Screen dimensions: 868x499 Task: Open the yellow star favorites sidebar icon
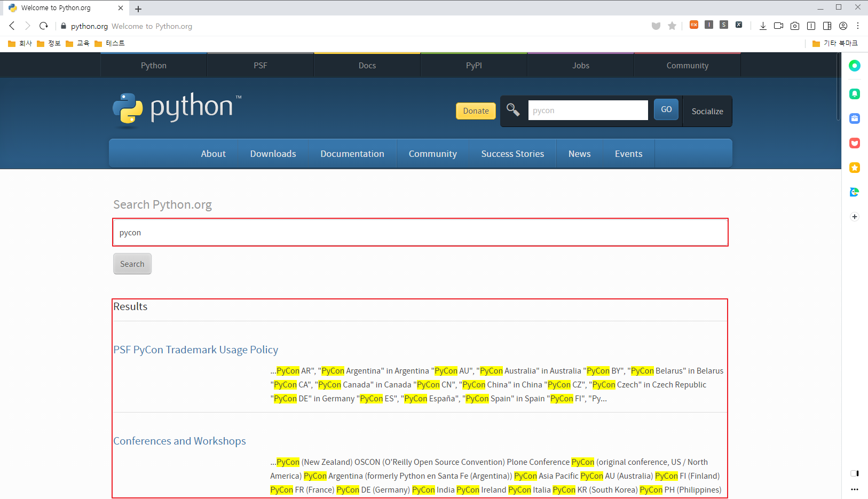pyautogui.click(x=855, y=168)
